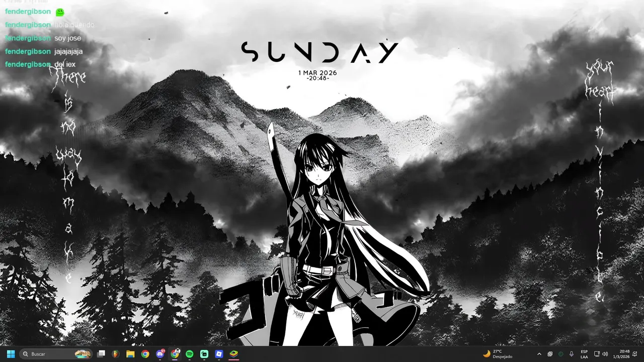644x362 pixels.
Task: Open Google Chrome without the profile badge
Action: 145,354
